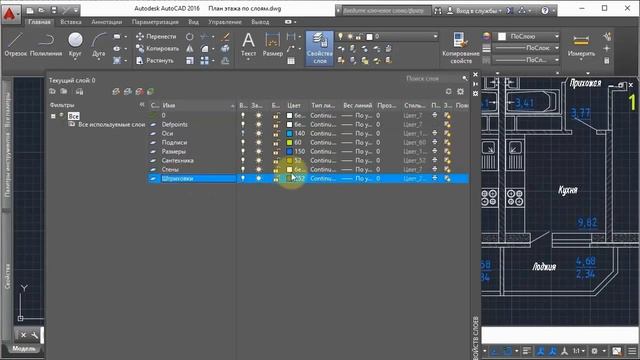Screen dimensions: 640x360
Task: Select Все используемые слои filter
Action: 111,124
